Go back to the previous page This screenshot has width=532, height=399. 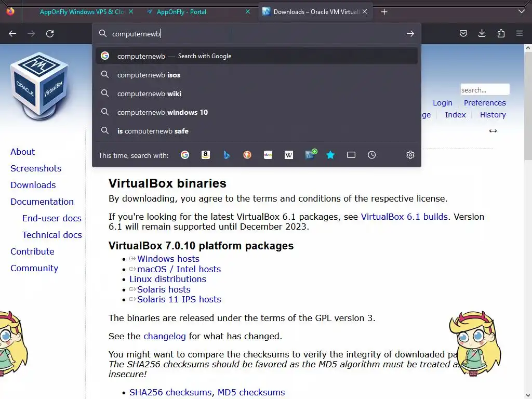click(12, 34)
